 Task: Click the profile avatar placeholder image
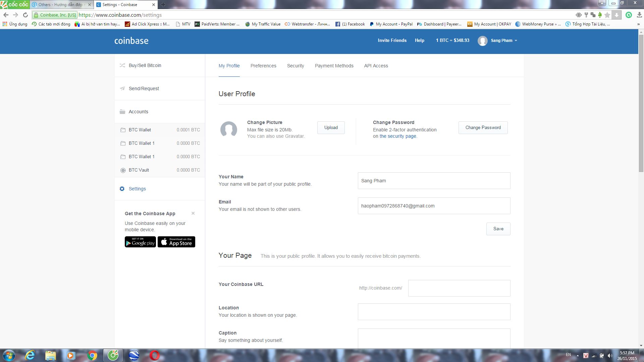tap(229, 129)
